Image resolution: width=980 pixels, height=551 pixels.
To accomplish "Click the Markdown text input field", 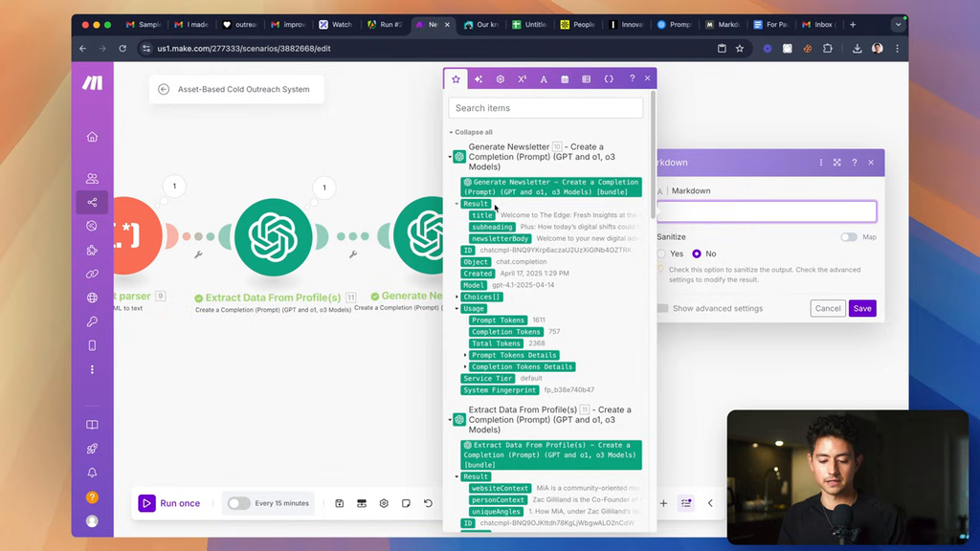I will point(767,211).
